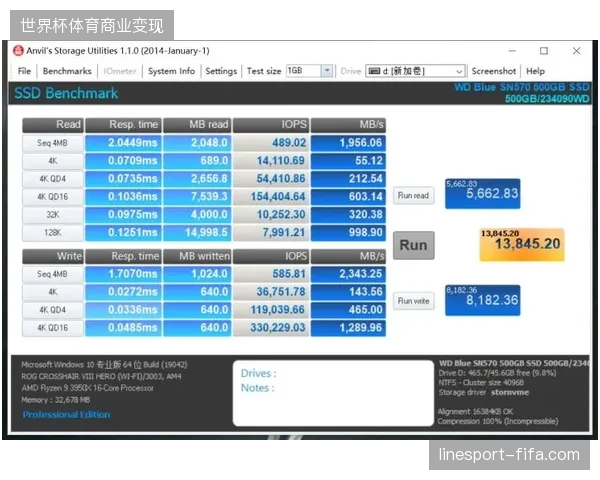Screen dimensions: 600x480
Task: Click the Professional Edition link
Action: click(66, 415)
